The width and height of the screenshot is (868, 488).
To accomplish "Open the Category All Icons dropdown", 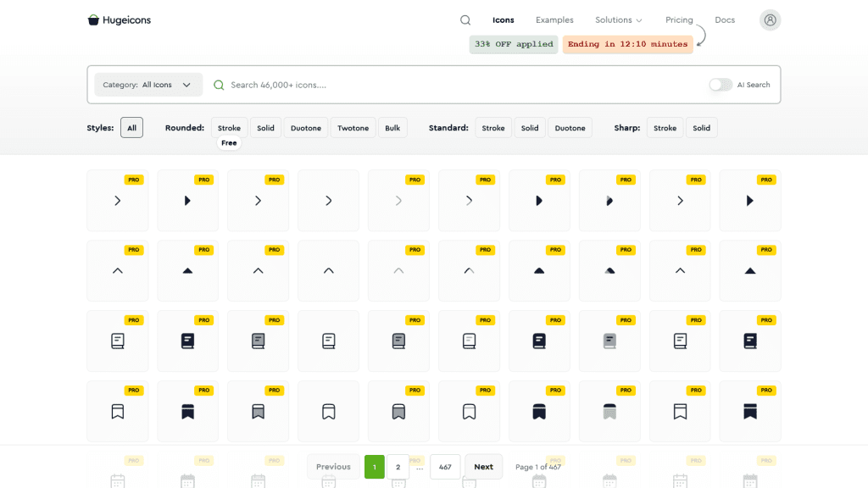I will (147, 85).
